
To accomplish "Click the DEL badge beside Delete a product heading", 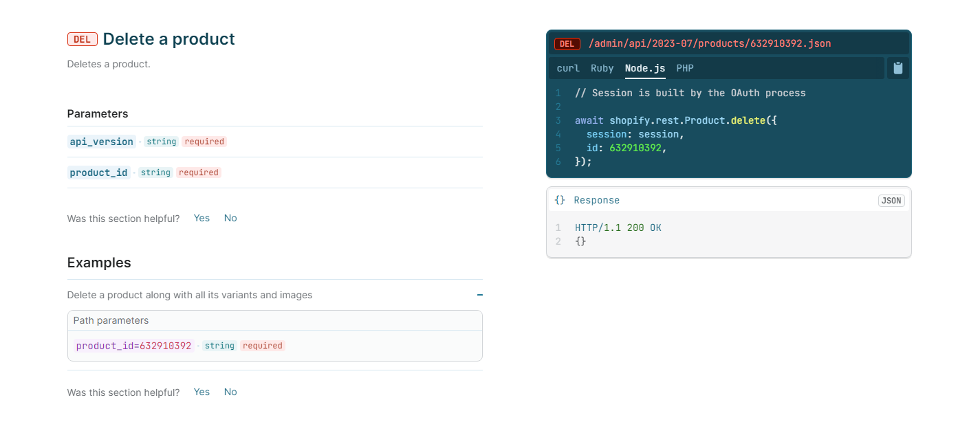I will [x=82, y=39].
